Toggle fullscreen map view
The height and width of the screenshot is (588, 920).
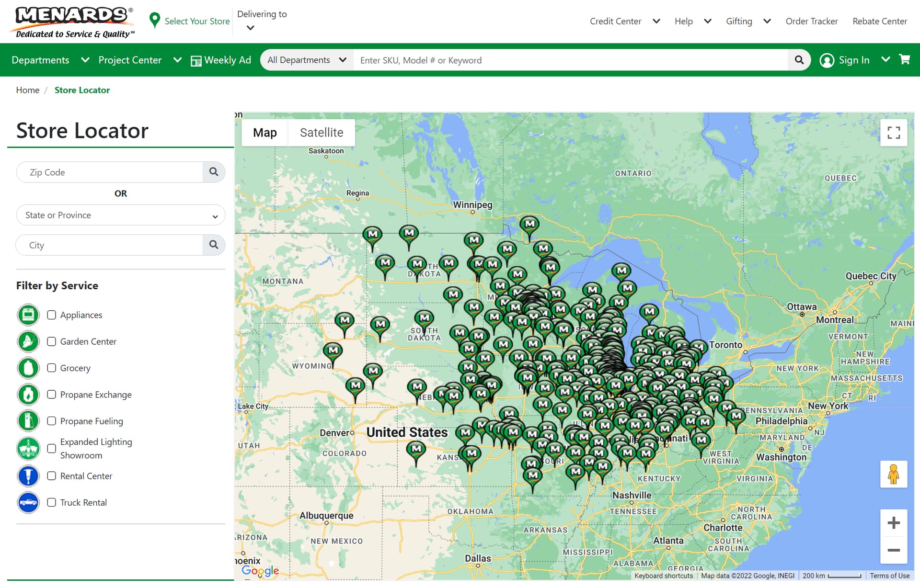tap(894, 133)
